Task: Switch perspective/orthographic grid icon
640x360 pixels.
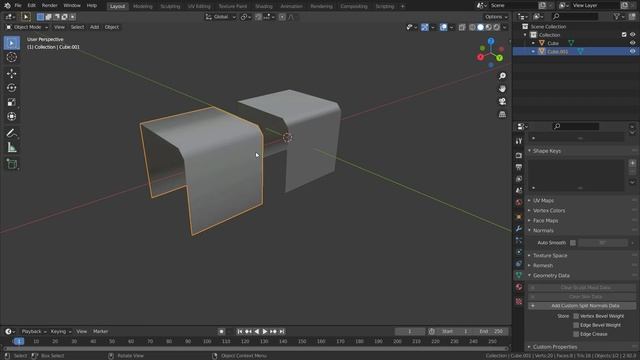Action: click(x=502, y=114)
